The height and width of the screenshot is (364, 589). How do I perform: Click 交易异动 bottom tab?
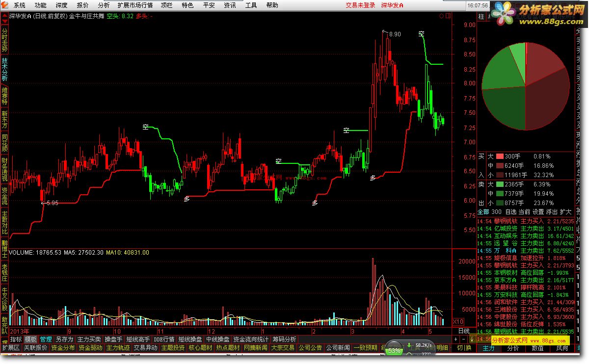(145, 348)
